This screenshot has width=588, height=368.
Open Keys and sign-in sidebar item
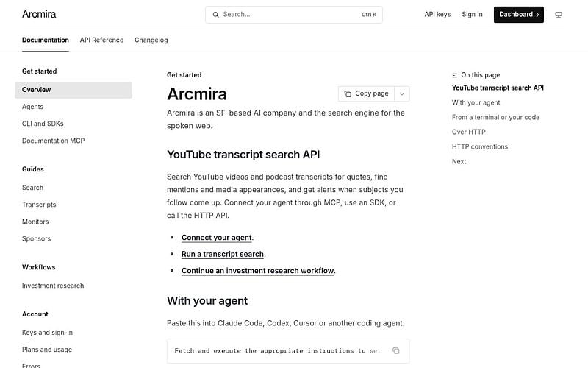point(47,333)
